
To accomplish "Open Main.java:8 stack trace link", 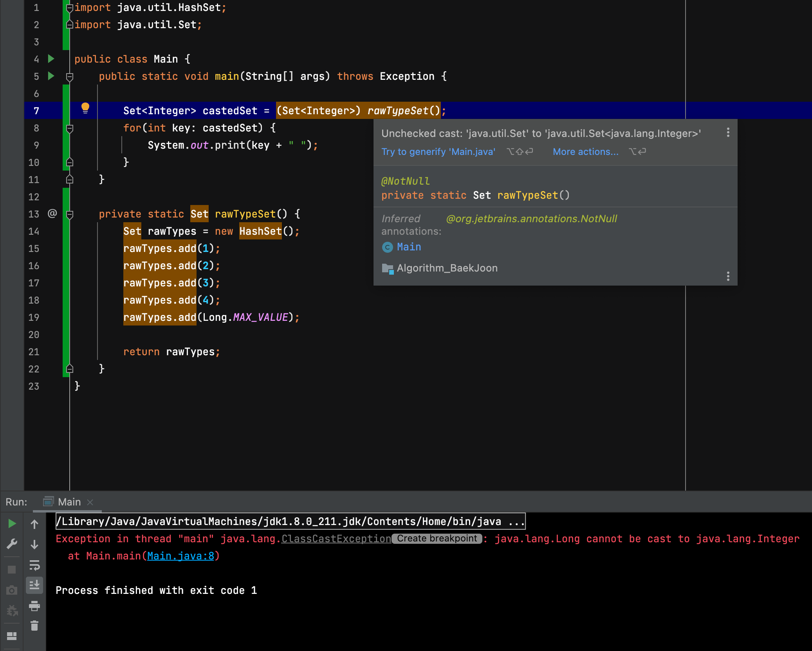I will [180, 556].
